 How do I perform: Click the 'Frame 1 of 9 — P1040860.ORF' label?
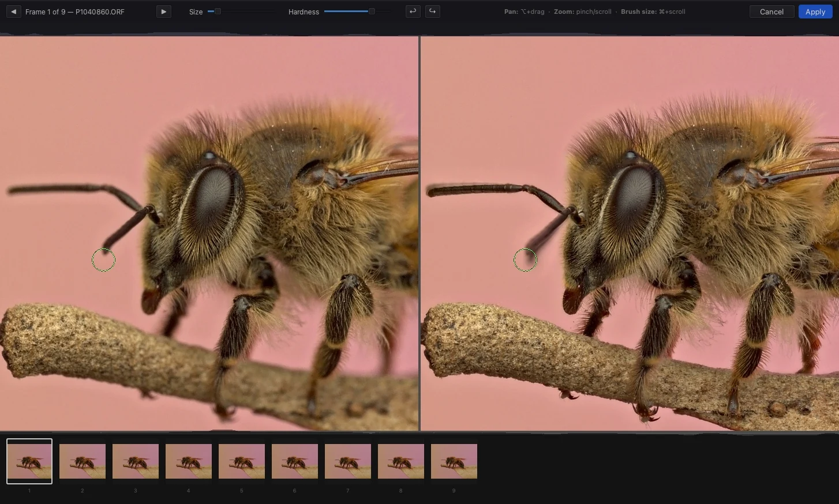[75, 12]
